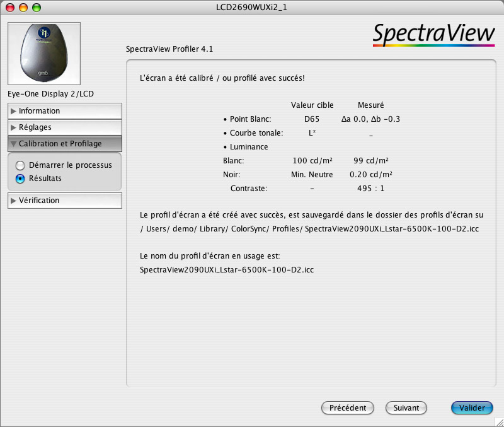Click the Users/demo/Library/ColorSync profile path
Image resolution: width=504 pixels, height=427 pixels.
point(309,229)
